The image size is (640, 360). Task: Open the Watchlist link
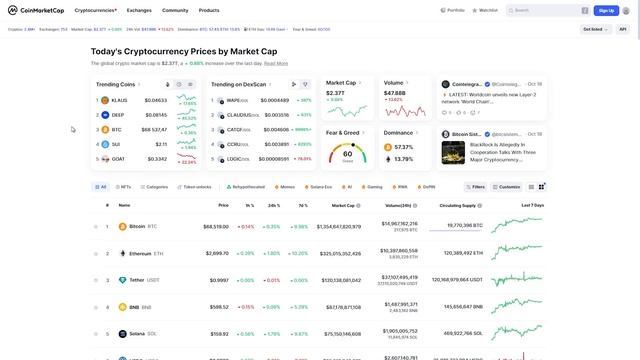click(x=485, y=10)
